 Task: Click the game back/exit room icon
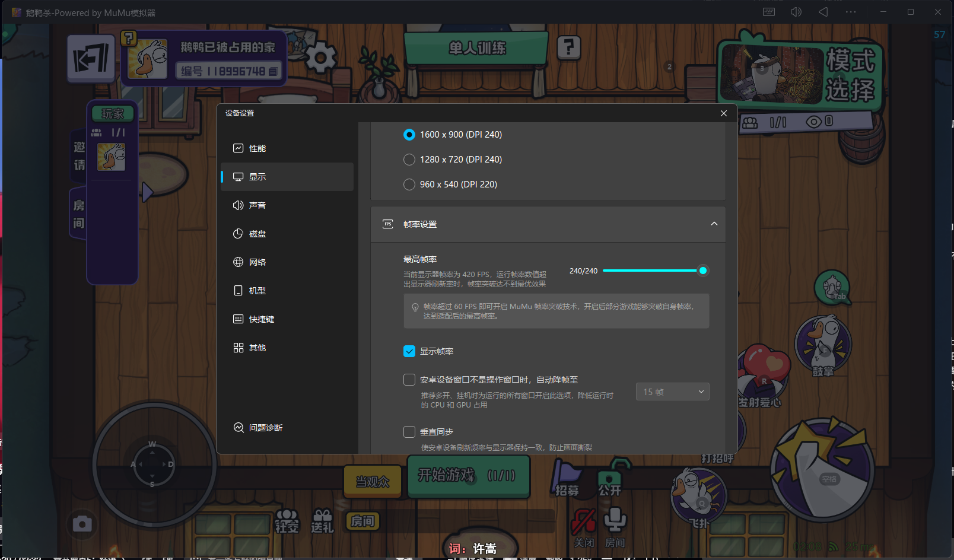pyautogui.click(x=91, y=59)
